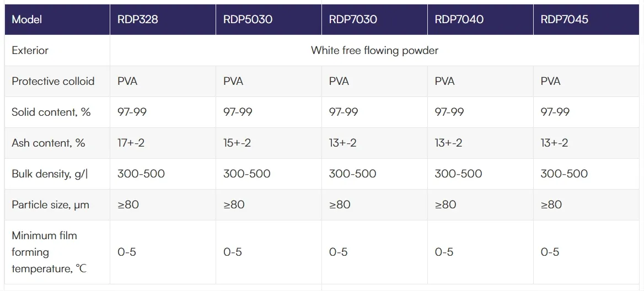Select RDP7040's 0-5 film temperature value
This screenshot has width=644, height=291.
point(444,252)
